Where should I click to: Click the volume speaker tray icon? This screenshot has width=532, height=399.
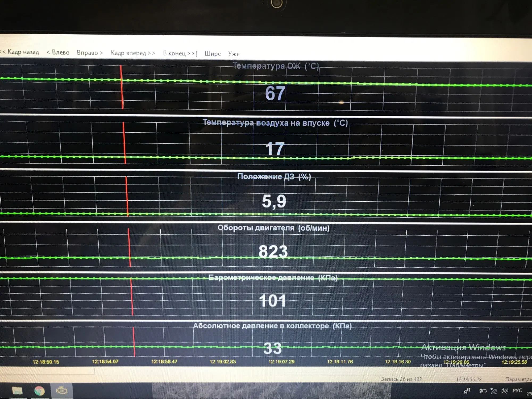[504, 391]
